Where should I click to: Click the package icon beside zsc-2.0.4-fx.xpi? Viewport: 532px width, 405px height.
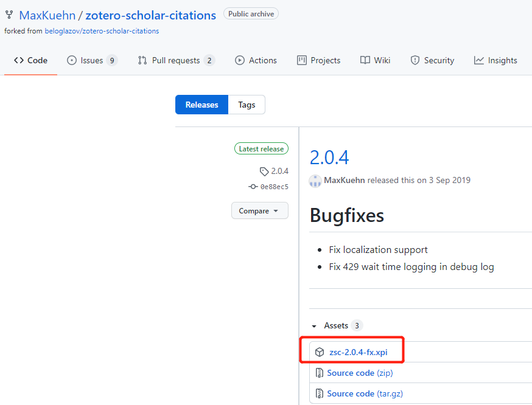point(320,353)
